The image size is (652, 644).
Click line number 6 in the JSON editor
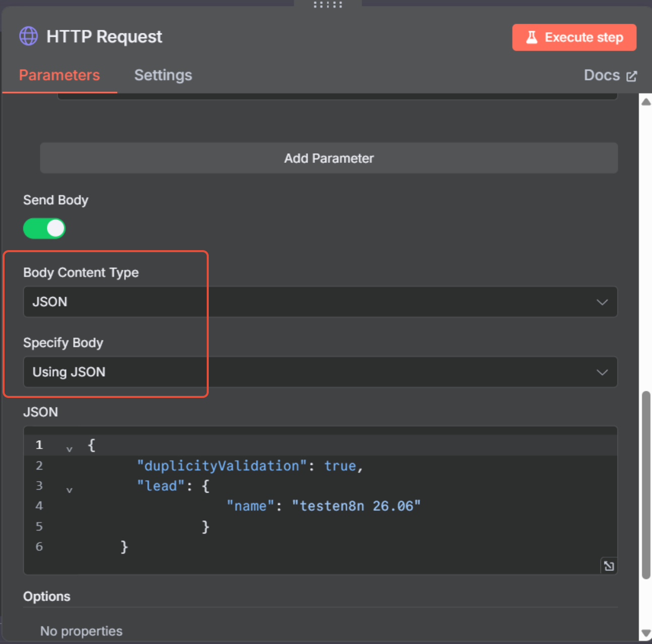click(x=39, y=546)
